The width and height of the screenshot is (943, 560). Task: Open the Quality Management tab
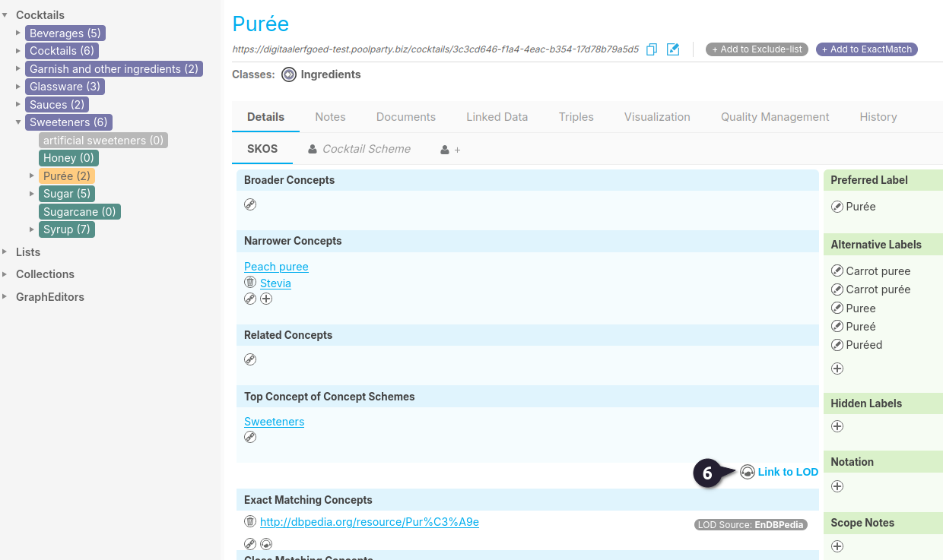click(775, 117)
